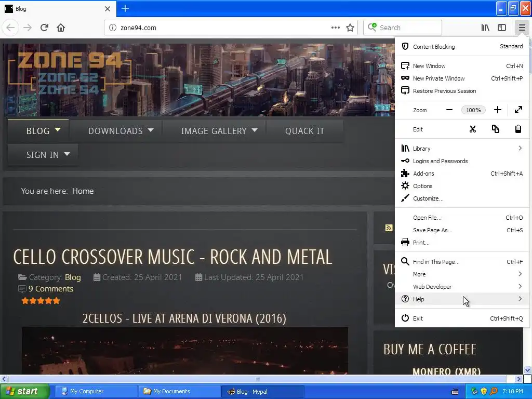Image resolution: width=532 pixels, height=399 pixels.
Task: Open the RSS feed icon
Action: [389, 228]
